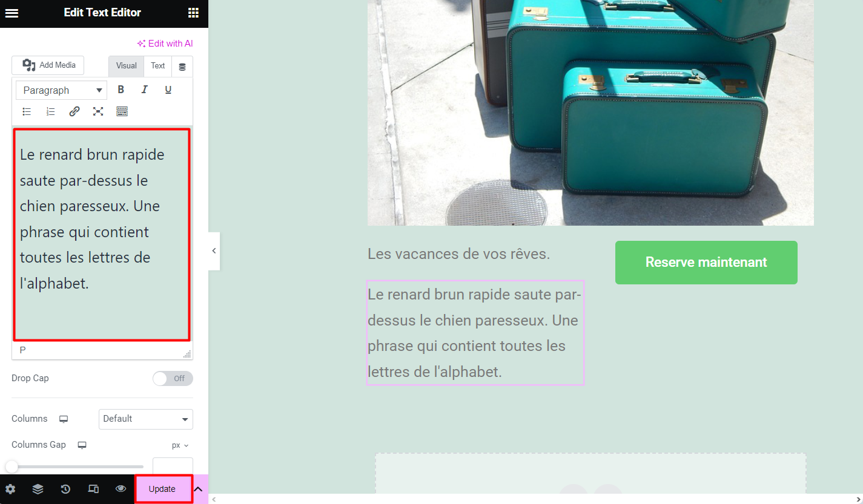
Task: Click inside the text editor content area
Action: point(102,234)
